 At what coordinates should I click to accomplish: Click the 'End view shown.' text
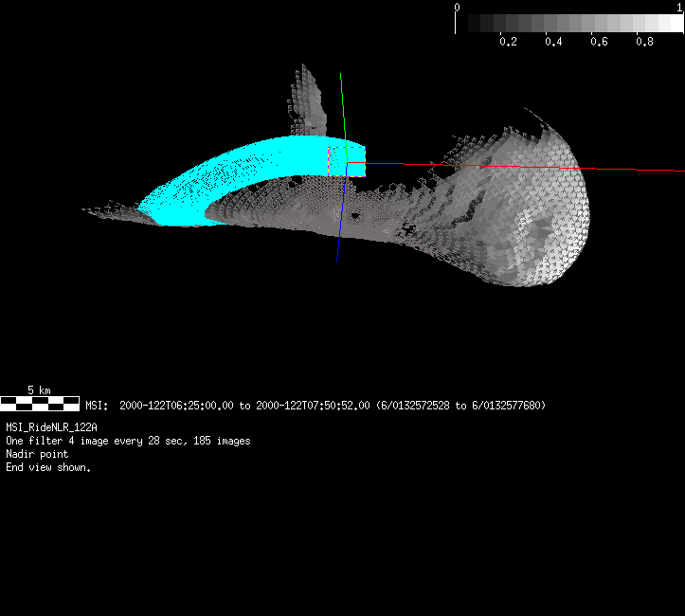coord(48,468)
